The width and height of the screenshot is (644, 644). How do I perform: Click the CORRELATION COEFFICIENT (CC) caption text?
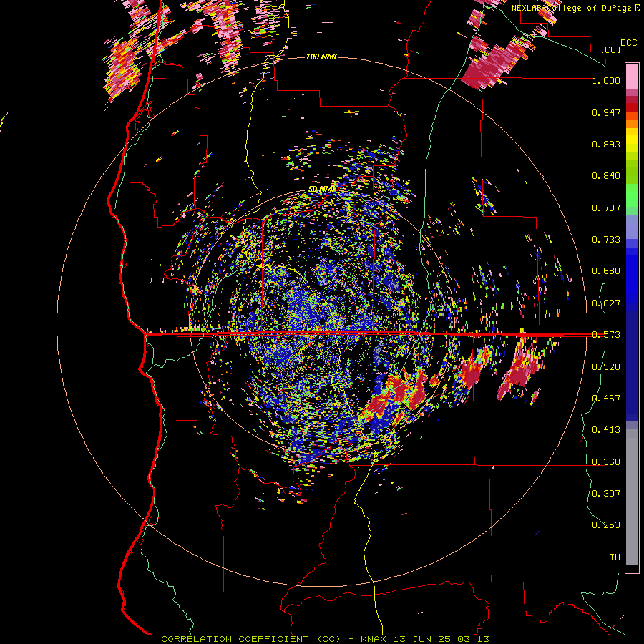250,639
